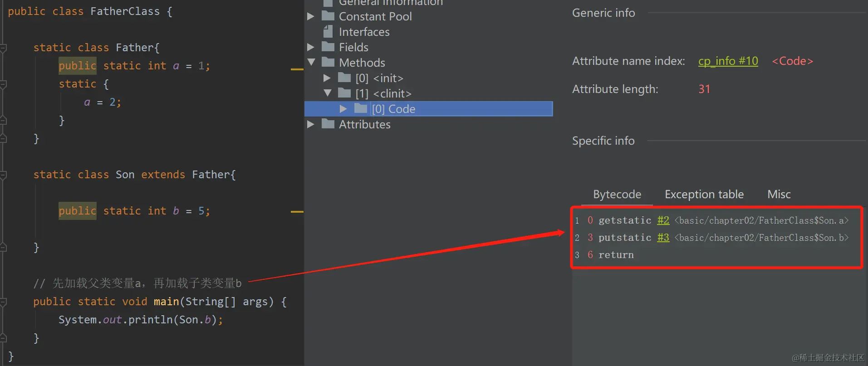Click the Interfaces file icon
Screen dimensions: 868x366
point(328,31)
